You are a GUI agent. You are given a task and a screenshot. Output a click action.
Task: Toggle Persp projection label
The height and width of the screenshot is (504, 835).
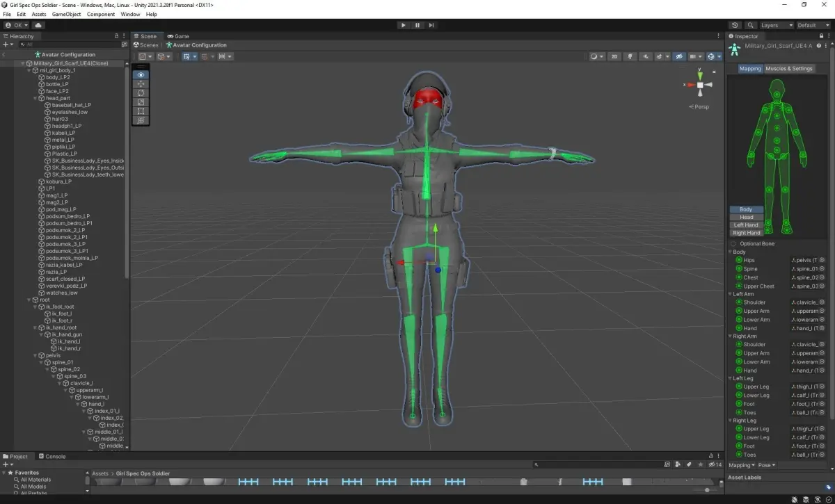click(x=699, y=106)
